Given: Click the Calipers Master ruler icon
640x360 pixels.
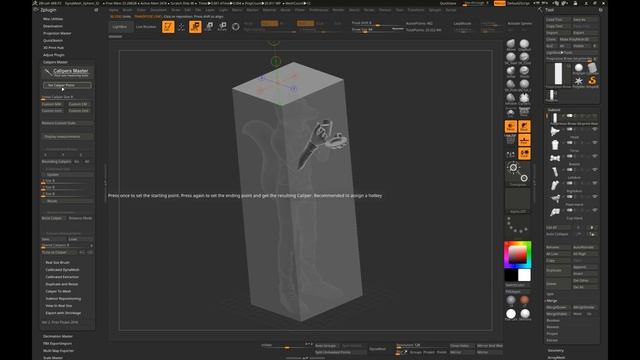Looking at the screenshot, I should (48, 72).
